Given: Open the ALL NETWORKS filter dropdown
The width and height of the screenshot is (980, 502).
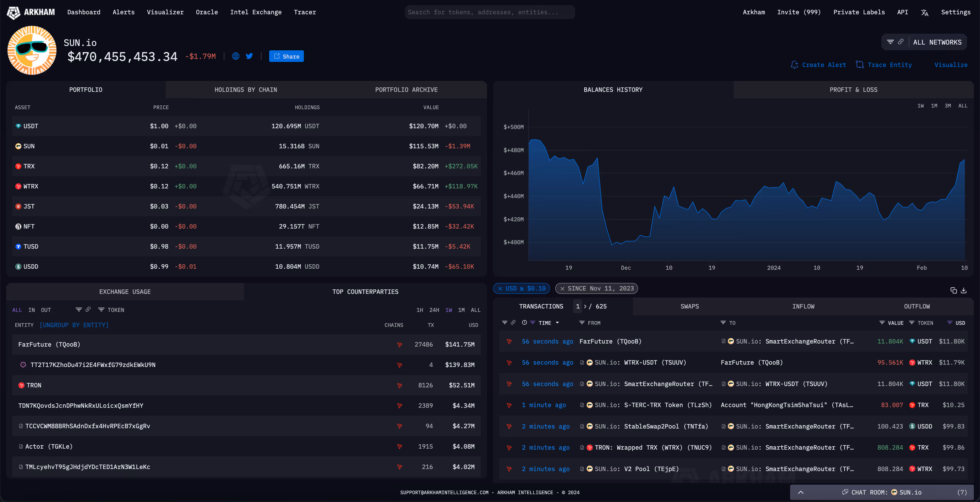Looking at the screenshot, I should [937, 42].
